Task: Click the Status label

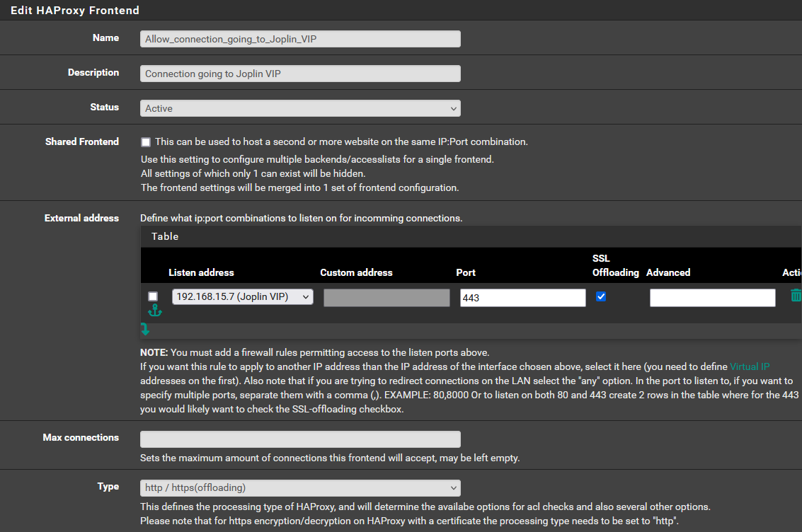Action: (104, 107)
